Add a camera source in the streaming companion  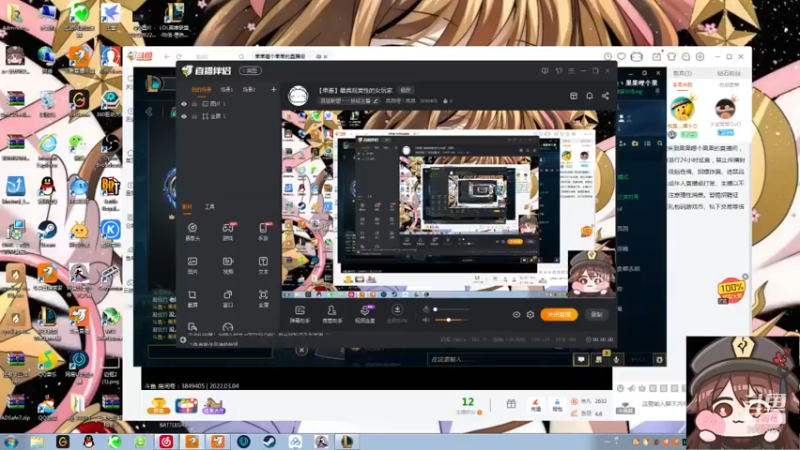point(192,231)
